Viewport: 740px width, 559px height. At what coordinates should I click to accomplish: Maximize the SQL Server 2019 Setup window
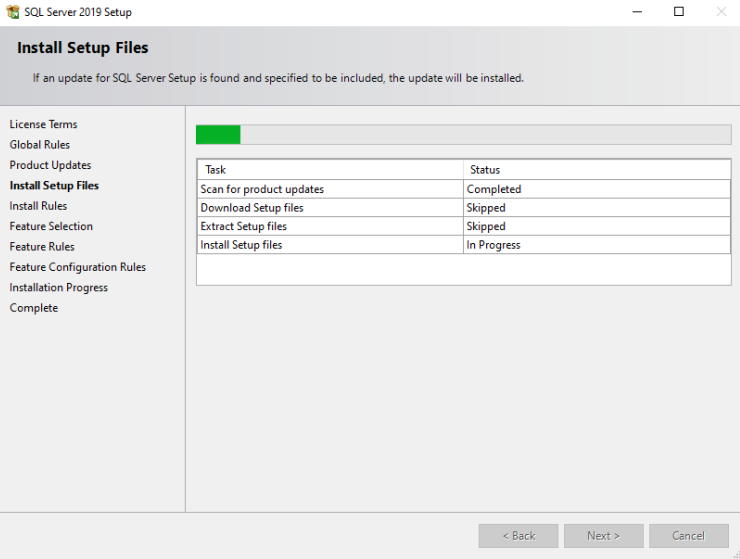click(679, 12)
